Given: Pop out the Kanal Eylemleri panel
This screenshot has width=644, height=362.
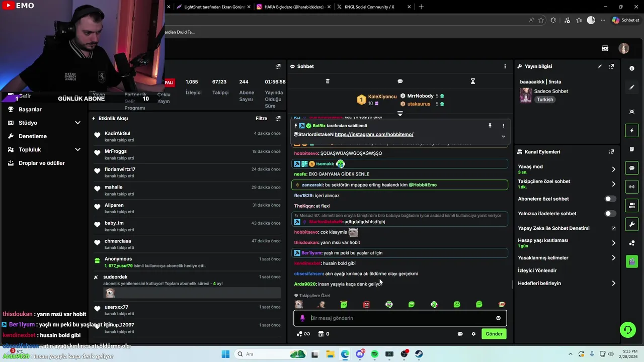Looking at the screenshot, I should click(612, 152).
